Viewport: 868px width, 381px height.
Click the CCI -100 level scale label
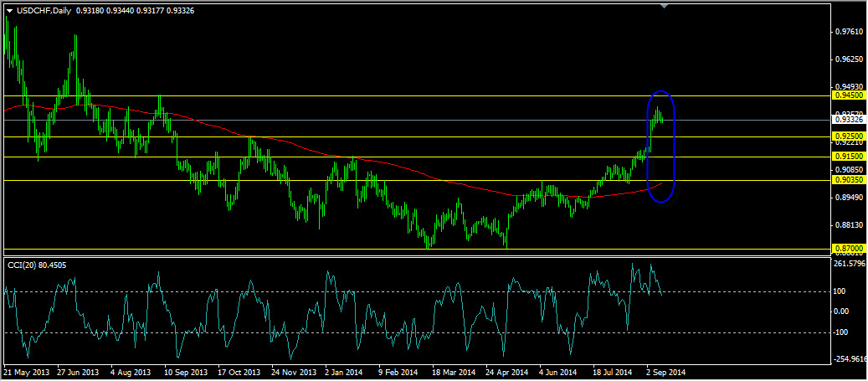click(842, 332)
